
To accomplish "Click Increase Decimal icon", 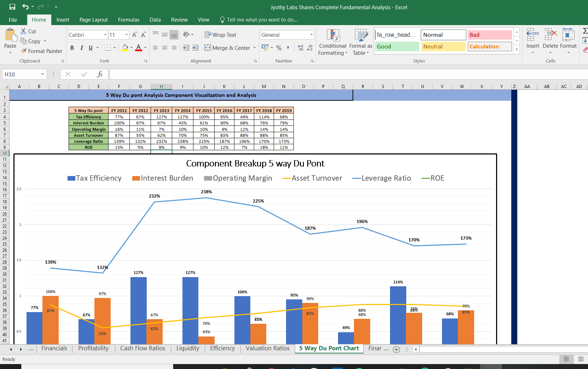I will click(301, 48).
